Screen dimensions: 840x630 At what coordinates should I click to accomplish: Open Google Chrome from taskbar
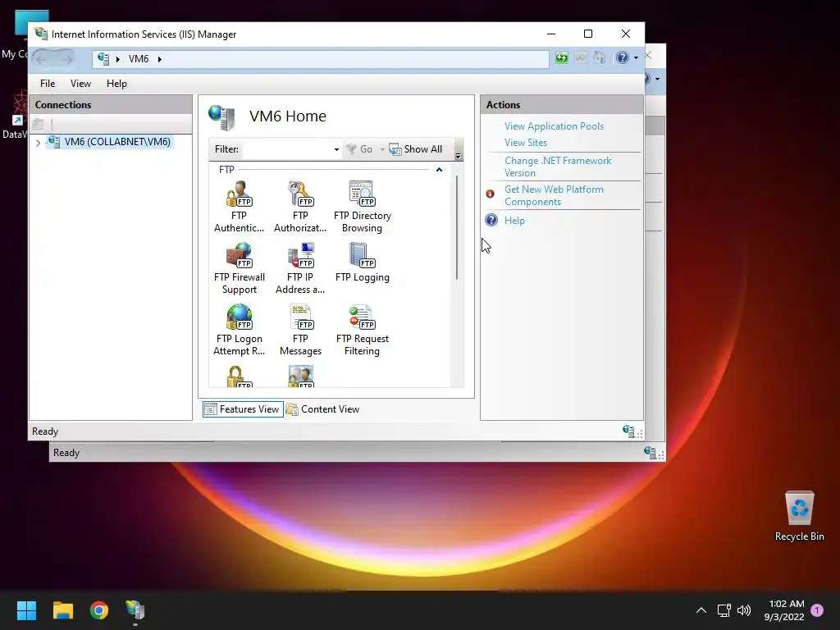click(x=99, y=609)
